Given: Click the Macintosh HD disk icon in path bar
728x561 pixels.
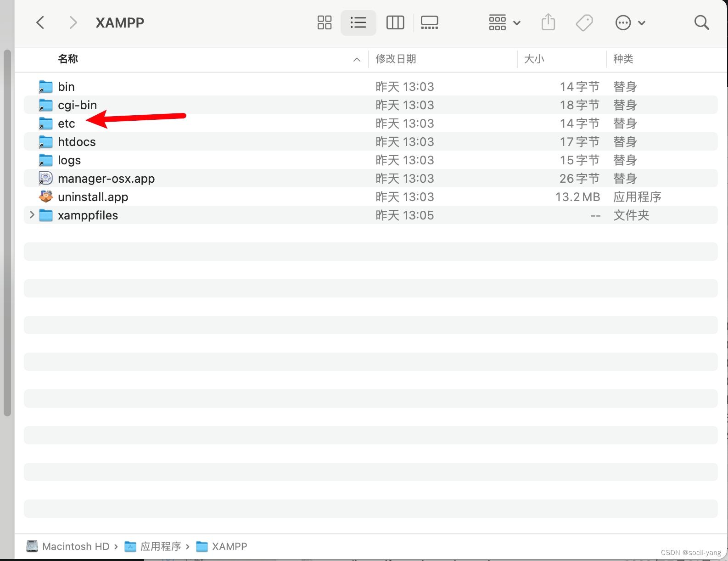Looking at the screenshot, I should [32, 546].
